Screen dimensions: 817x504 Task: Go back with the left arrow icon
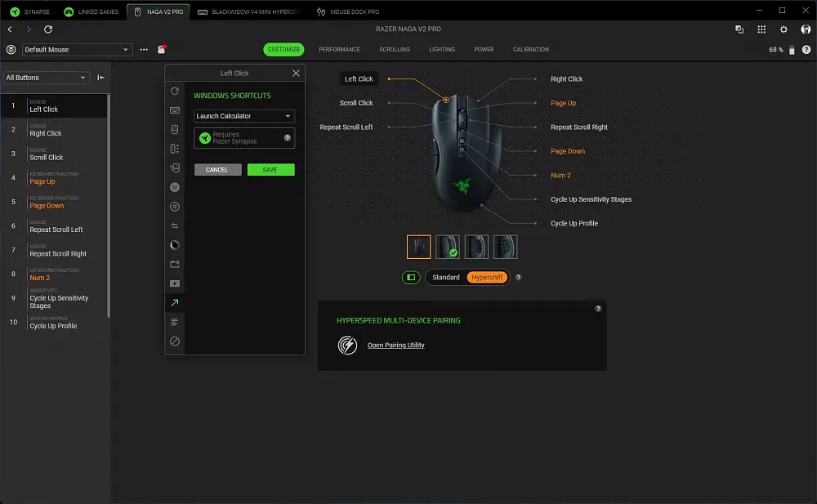(x=10, y=29)
